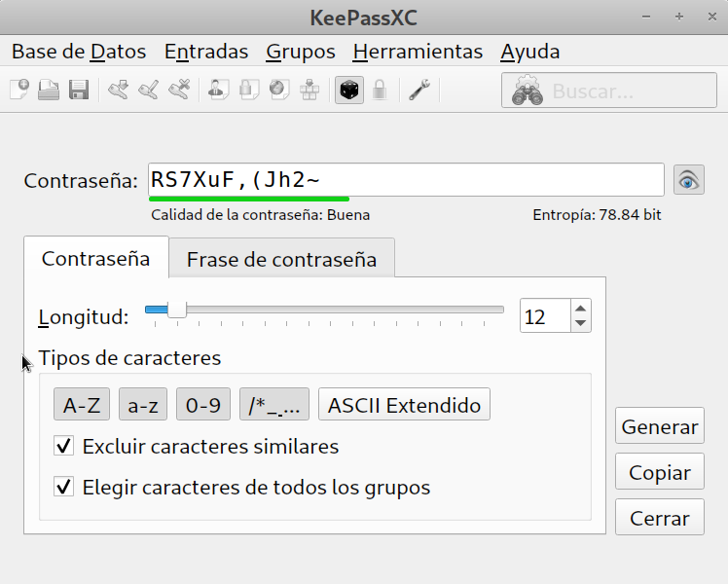Select the Contraseña tab
The height and width of the screenshot is (584, 728).
coord(96,258)
